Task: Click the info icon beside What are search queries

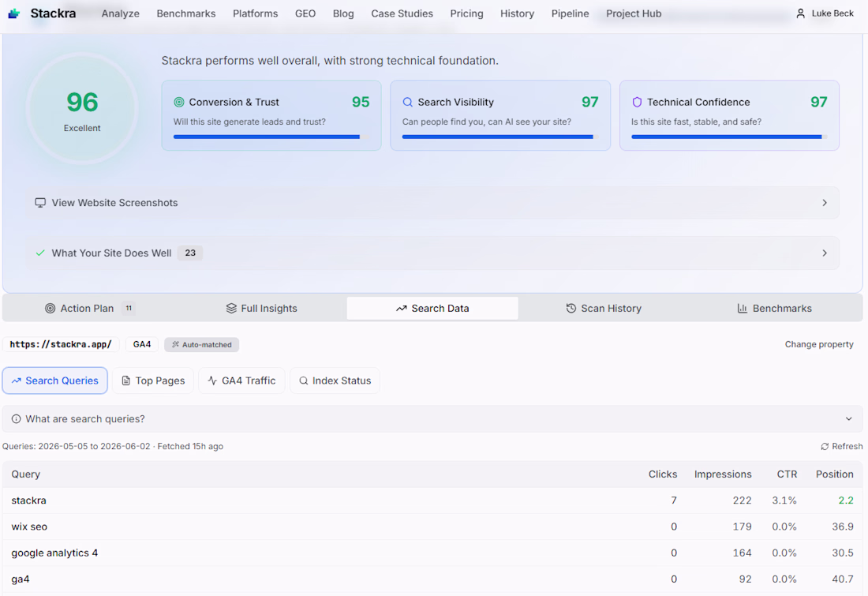Action: point(16,418)
